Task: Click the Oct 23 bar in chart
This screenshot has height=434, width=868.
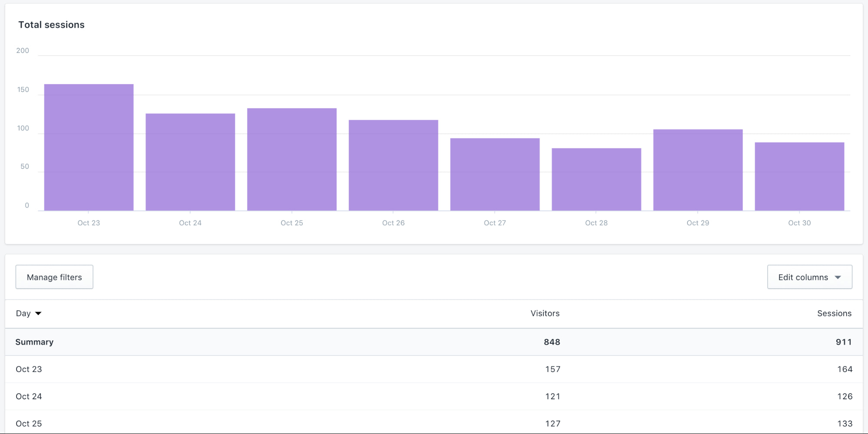Action: click(89, 148)
